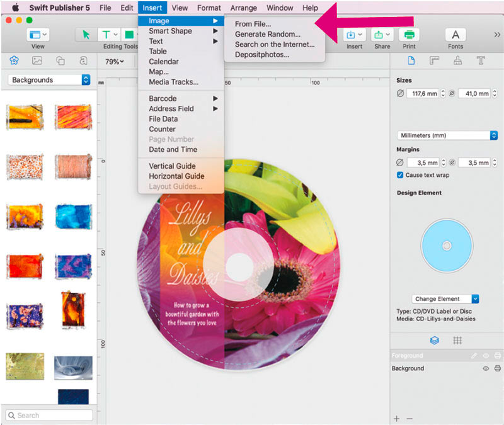Remove layer with minus button
Viewport: 504px width, 425px height.
coord(409,419)
